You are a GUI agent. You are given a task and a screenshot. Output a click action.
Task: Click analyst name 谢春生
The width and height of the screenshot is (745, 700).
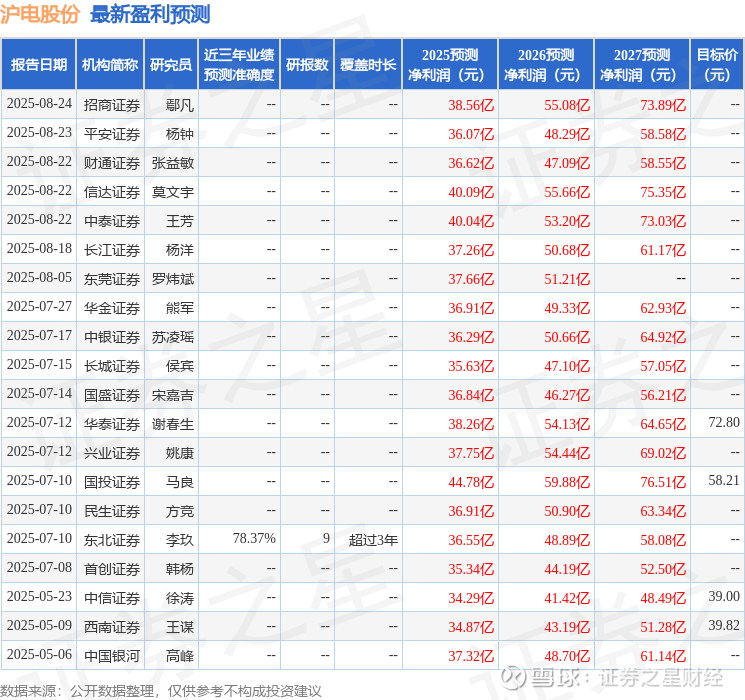[x=173, y=424]
